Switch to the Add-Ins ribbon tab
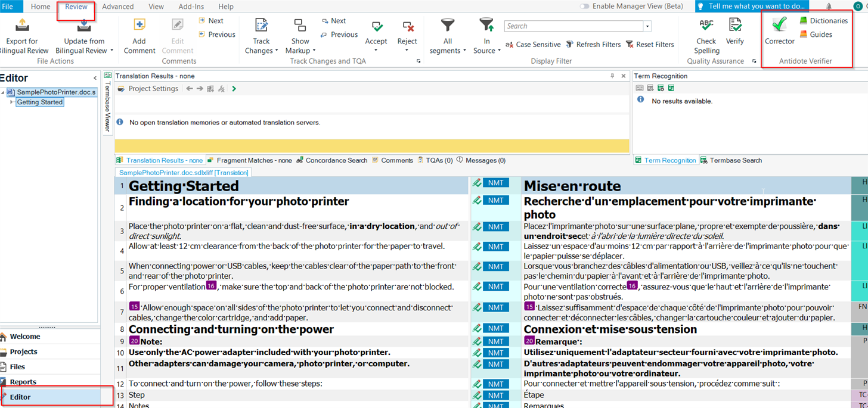This screenshot has width=868, height=408. click(191, 7)
